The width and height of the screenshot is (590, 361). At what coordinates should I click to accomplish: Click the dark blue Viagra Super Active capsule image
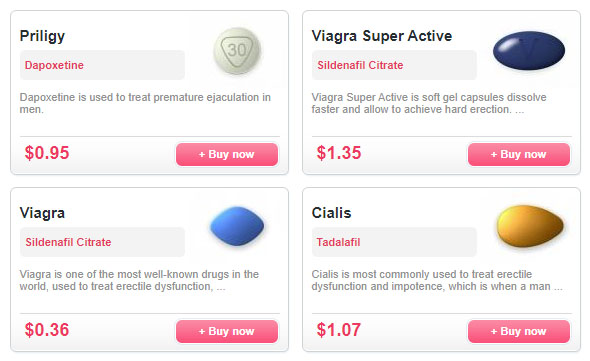[x=529, y=50]
